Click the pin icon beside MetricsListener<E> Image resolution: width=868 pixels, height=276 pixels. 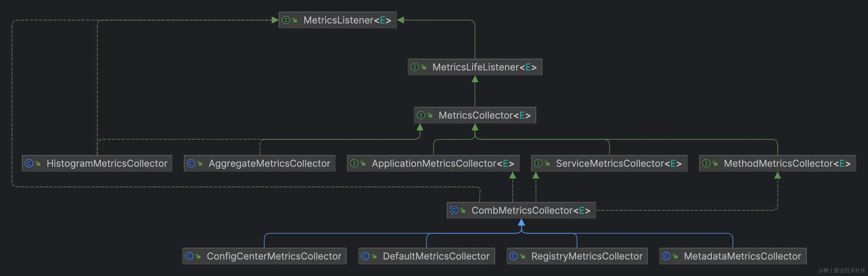pos(295,20)
